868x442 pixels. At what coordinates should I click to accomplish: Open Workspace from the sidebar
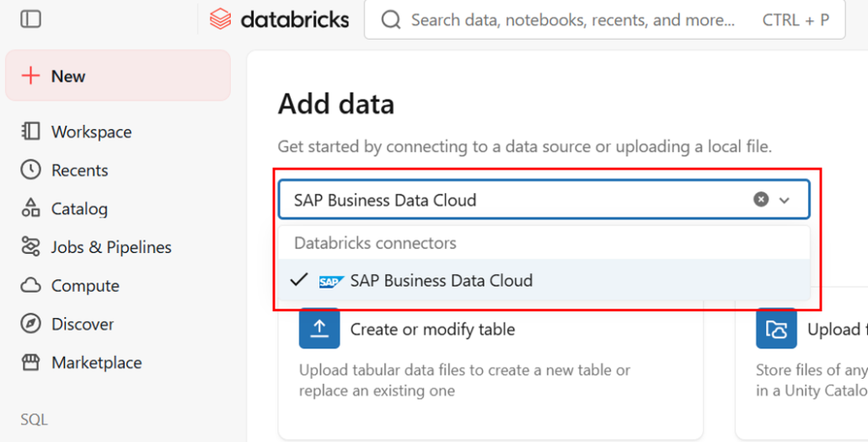click(x=91, y=132)
